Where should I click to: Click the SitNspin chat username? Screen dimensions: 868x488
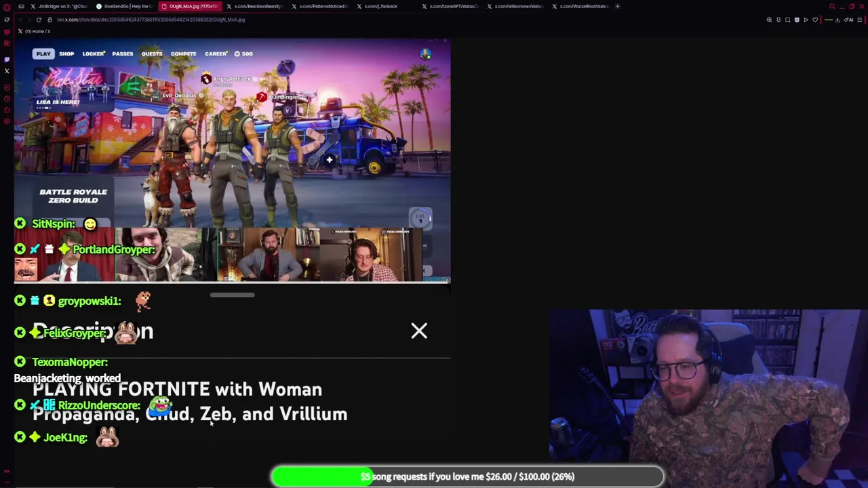coord(54,224)
